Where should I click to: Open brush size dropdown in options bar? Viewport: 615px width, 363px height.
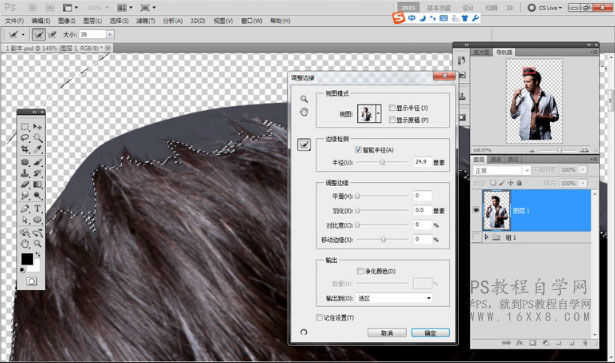[110, 34]
